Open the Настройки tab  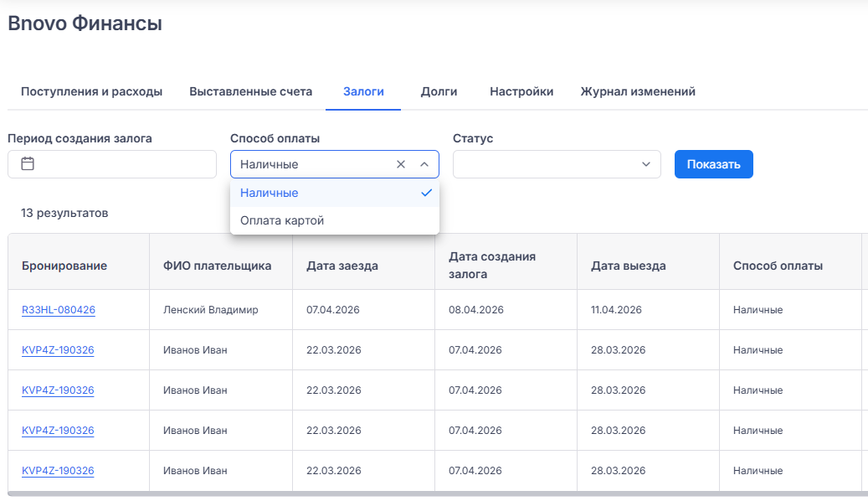pos(521,91)
